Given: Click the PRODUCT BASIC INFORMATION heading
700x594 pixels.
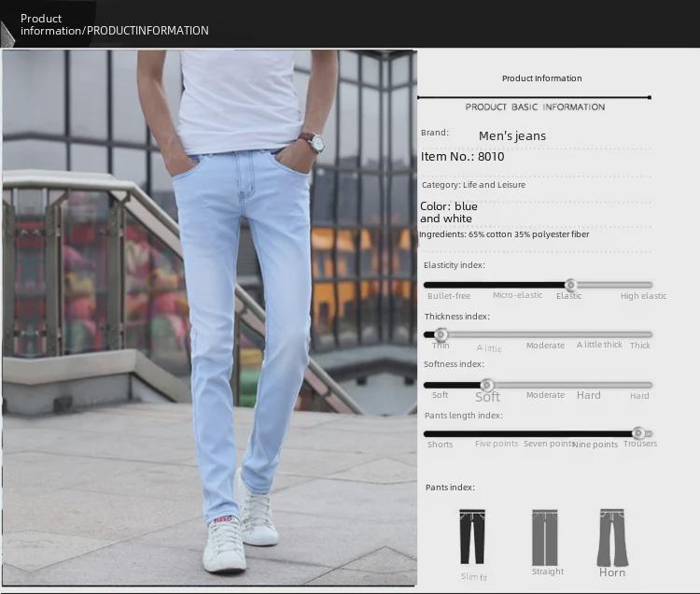Looking at the screenshot, I should pyautogui.click(x=535, y=107).
